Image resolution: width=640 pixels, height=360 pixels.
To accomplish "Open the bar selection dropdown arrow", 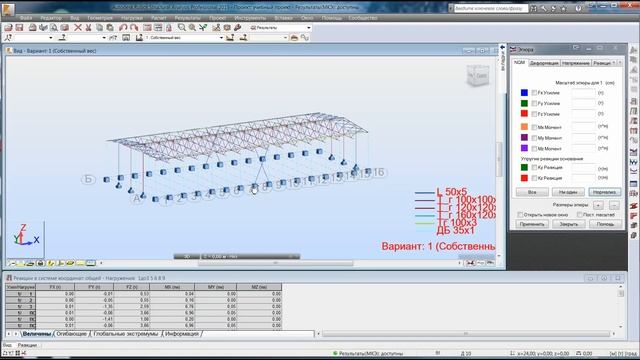I will (104, 38).
